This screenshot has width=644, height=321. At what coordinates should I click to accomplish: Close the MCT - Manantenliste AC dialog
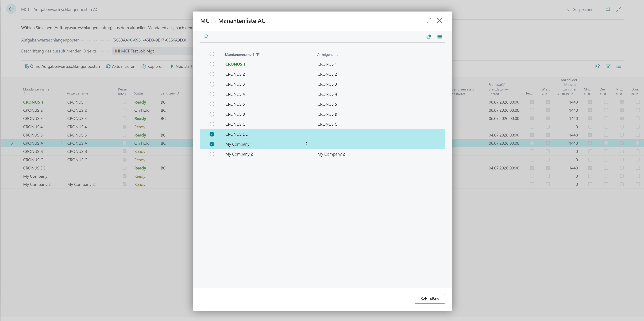pyautogui.click(x=439, y=21)
